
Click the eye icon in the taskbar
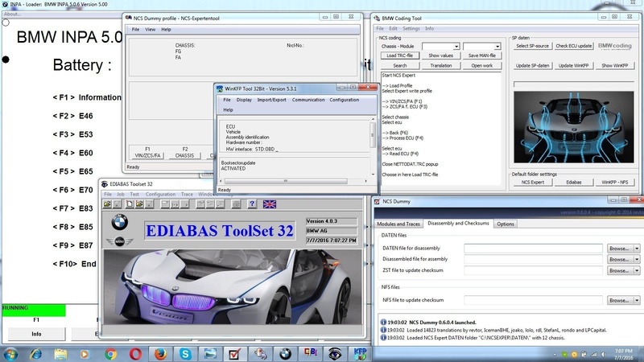tap(335, 354)
